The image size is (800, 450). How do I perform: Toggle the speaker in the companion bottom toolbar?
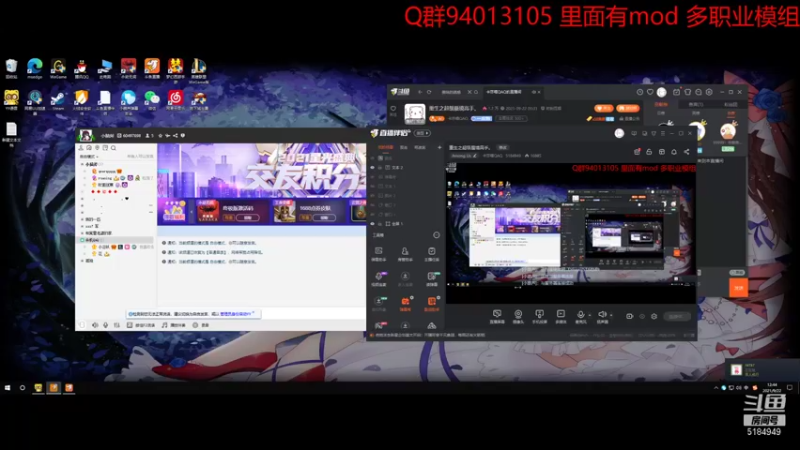tap(602, 316)
